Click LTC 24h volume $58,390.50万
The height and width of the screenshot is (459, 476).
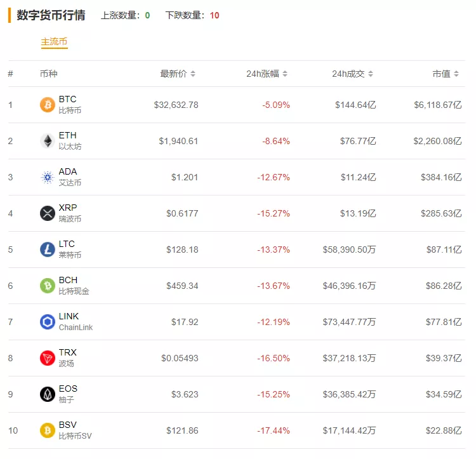(350, 249)
